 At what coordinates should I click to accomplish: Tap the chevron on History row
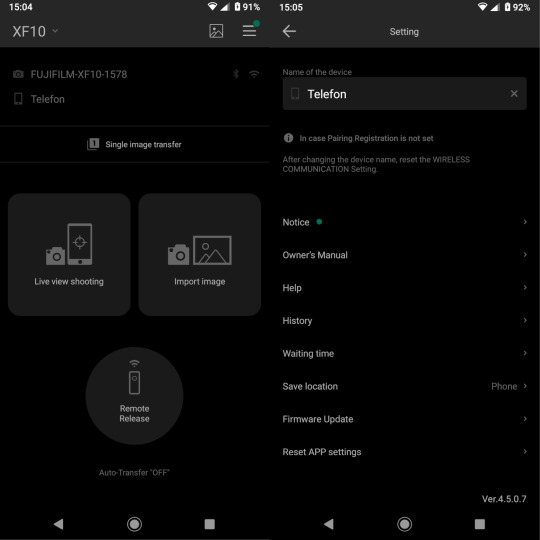coord(525,320)
